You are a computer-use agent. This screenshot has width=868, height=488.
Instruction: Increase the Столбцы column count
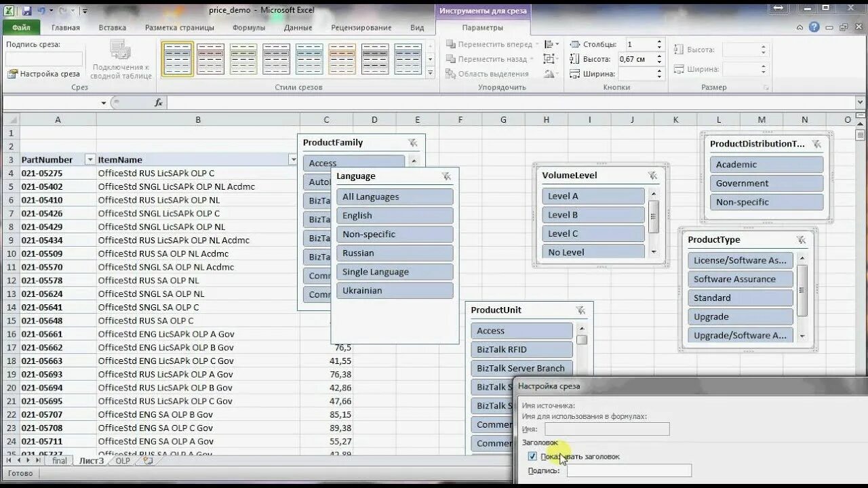(659, 41)
